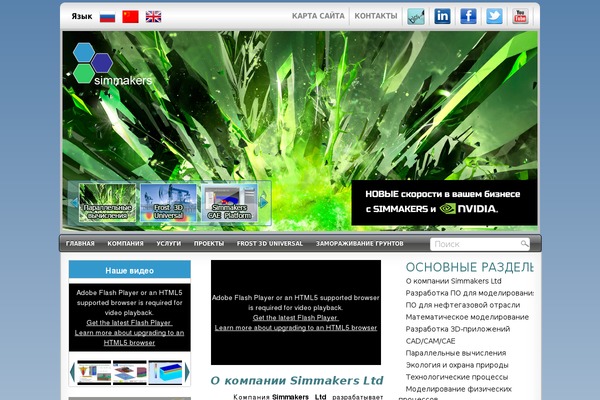The width and height of the screenshot is (600, 400).
Task: Click the Поиск search field
Action: point(479,244)
